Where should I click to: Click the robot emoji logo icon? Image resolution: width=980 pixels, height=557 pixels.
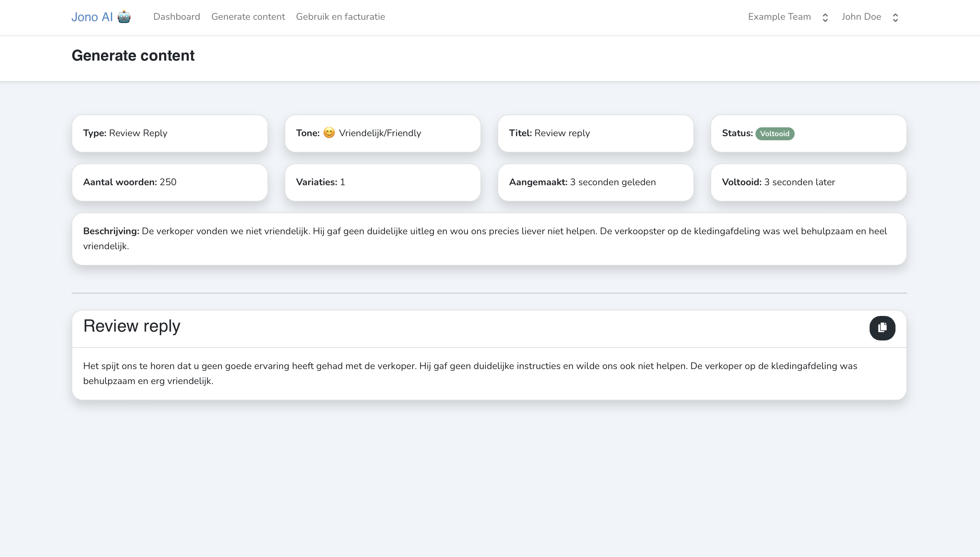pos(124,17)
